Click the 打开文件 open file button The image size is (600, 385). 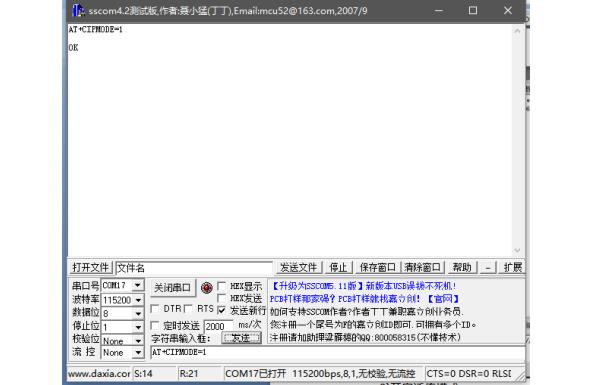pyautogui.click(x=91, y=267)
